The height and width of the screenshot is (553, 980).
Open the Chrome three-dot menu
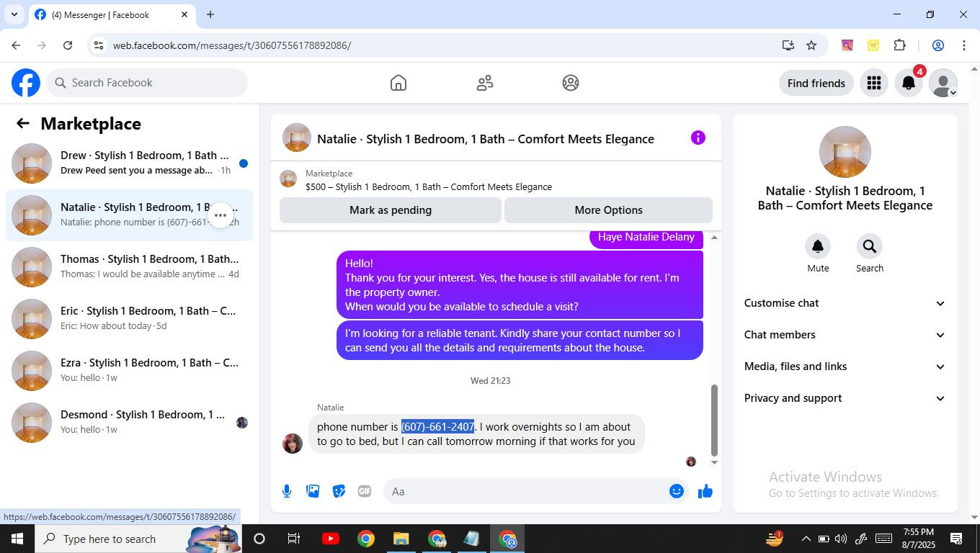pos(964,45)
